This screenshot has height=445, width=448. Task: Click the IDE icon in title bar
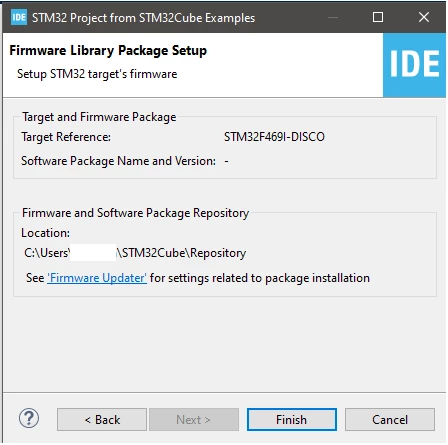coord(19,17)
